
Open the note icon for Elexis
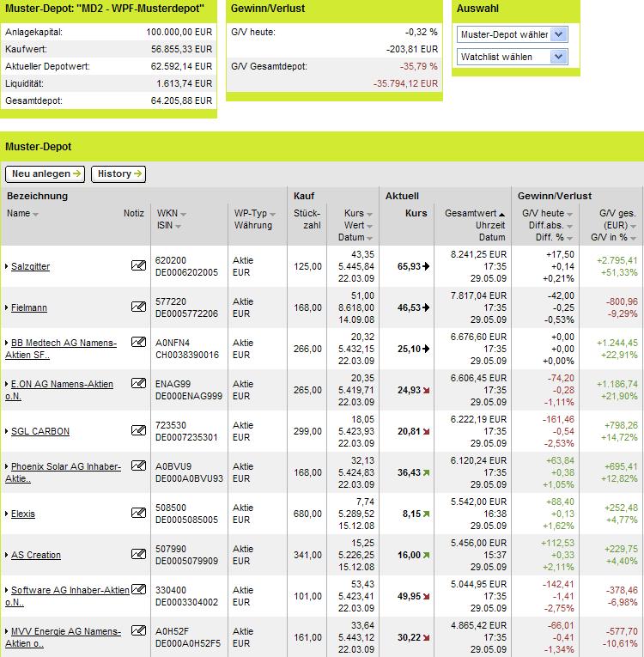click(x=139, y=513)
